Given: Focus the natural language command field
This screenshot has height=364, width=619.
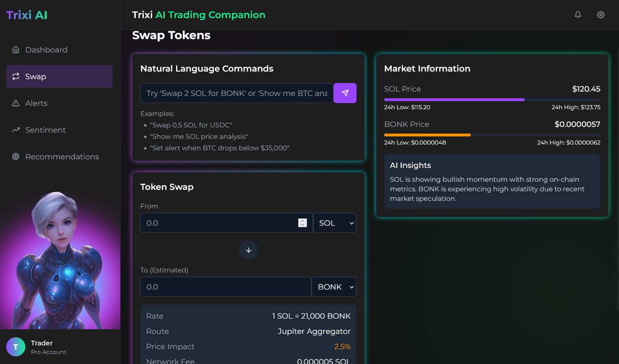Looking at the screenshot, I should coord(237,93).
